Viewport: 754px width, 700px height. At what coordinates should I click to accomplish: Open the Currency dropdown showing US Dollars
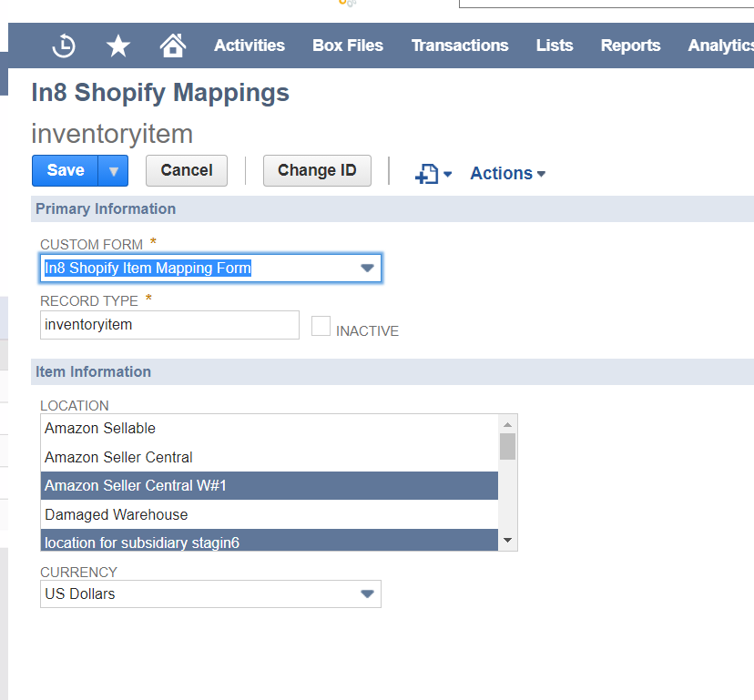(368, 593)
